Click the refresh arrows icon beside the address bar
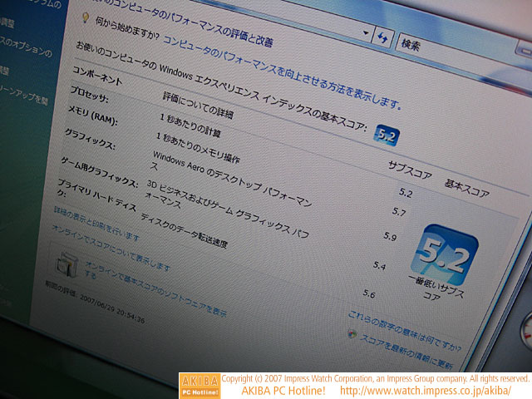This screenshot has width=532, height=399. [383, 38]
